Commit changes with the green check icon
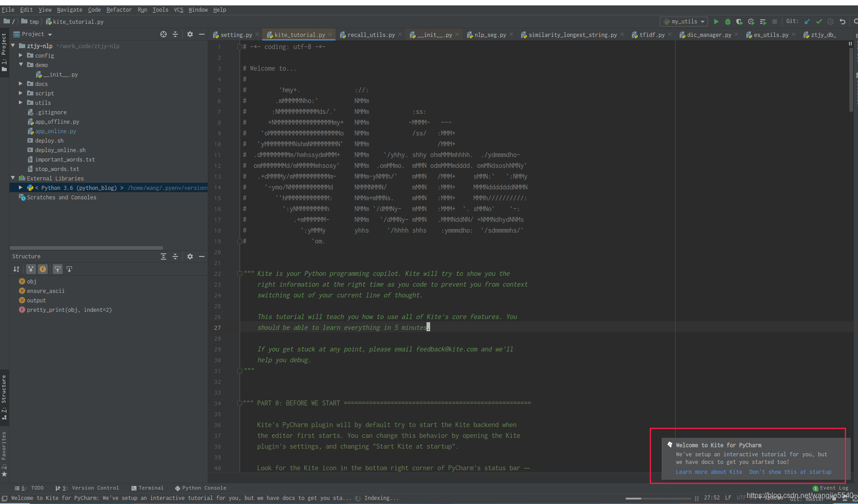858x504 pixels. 819,22
